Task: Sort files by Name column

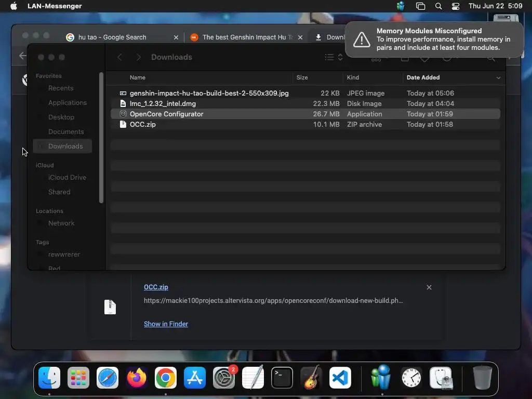Action: pyautogui.click(x=137, y=77)
